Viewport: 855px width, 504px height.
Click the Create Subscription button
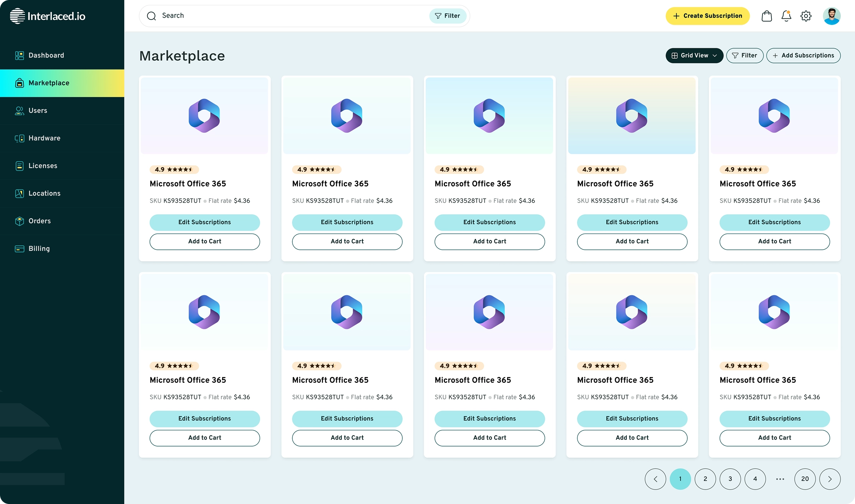(707, 16)
